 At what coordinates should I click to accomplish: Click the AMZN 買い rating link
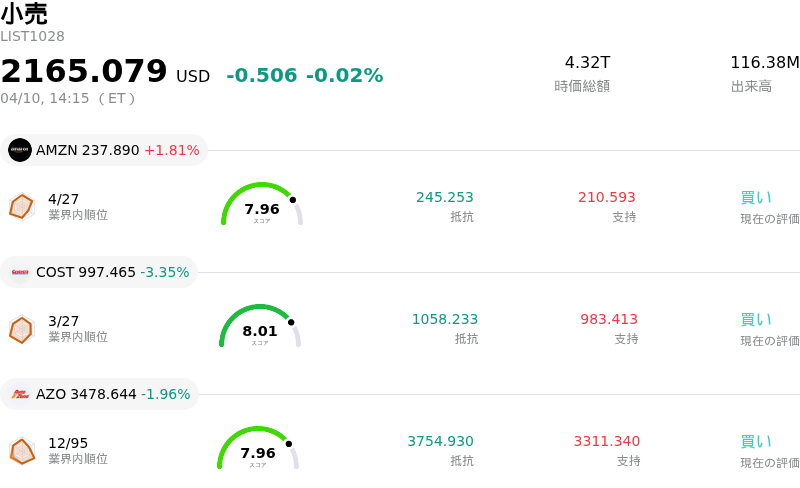pos(756,197)
